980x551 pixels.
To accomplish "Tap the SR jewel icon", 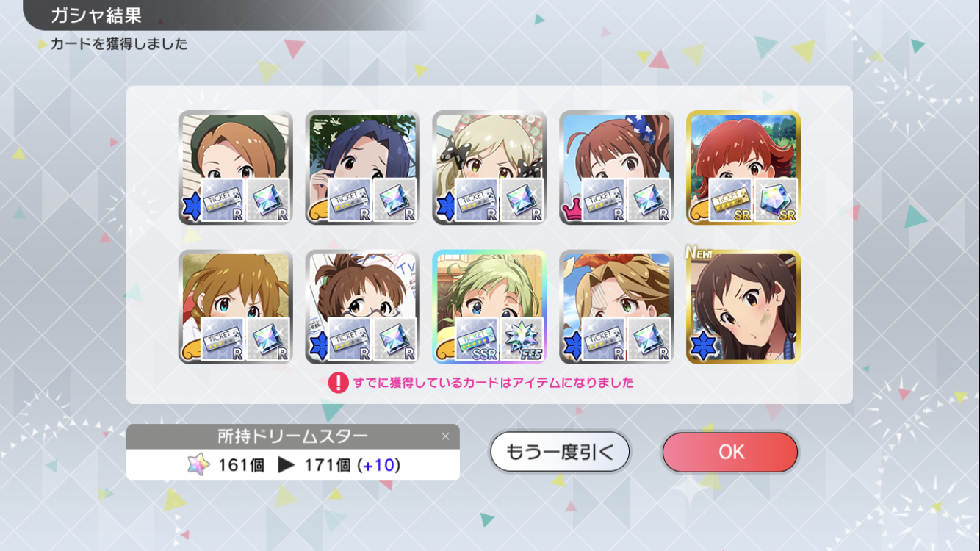I will pyautogui.click(x=777, y=200).
